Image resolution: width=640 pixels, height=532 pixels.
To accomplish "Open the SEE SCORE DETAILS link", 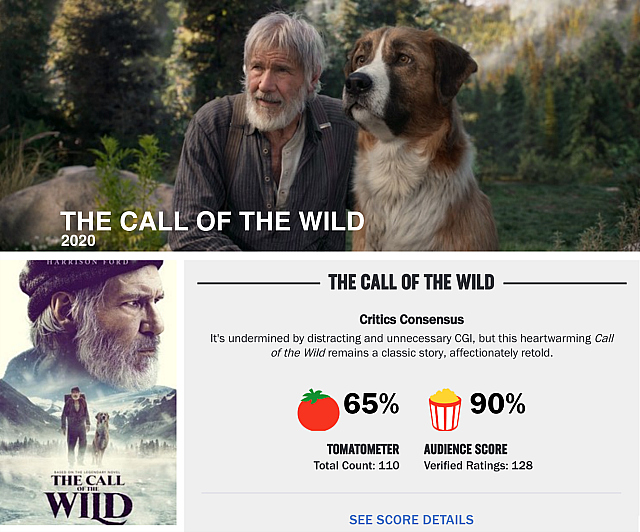I will [x=411, y=519].
